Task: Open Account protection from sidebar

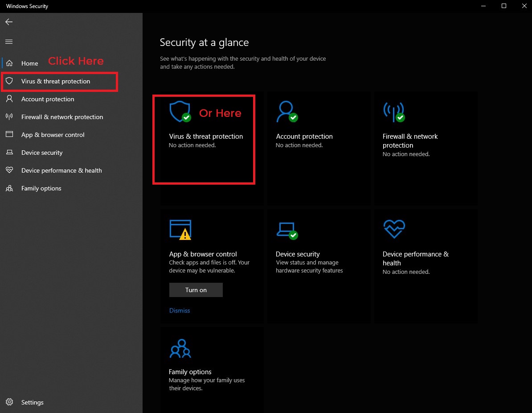Action: pyautogui.click(x=48, y=99)
